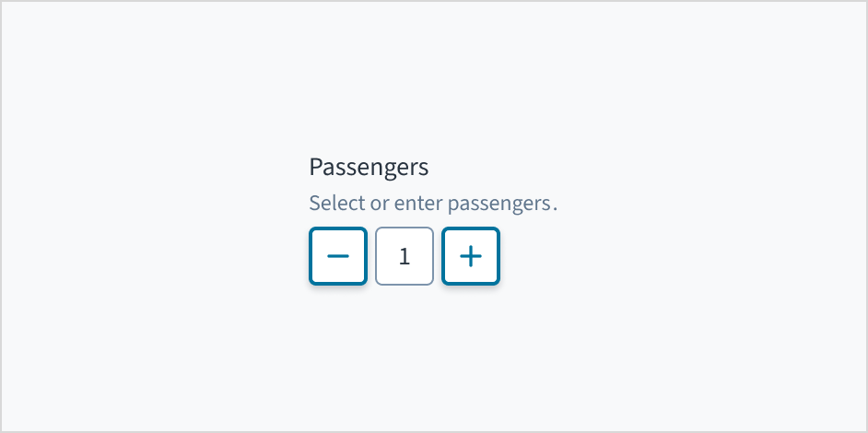
Task: Hit the add passenger button
Action: click(471, 256)
